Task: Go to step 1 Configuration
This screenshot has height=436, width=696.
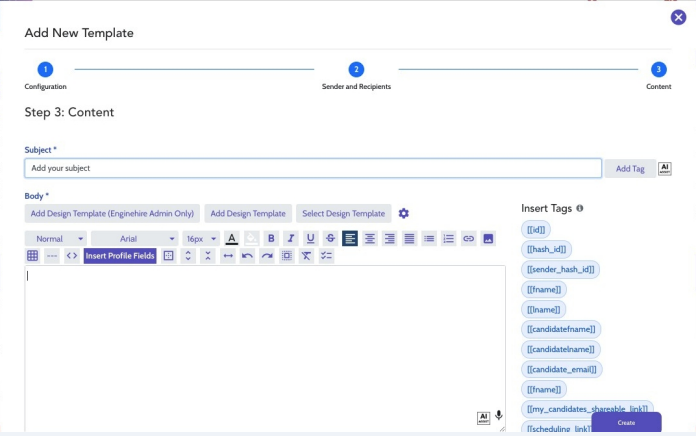Action: pos(45,70)
